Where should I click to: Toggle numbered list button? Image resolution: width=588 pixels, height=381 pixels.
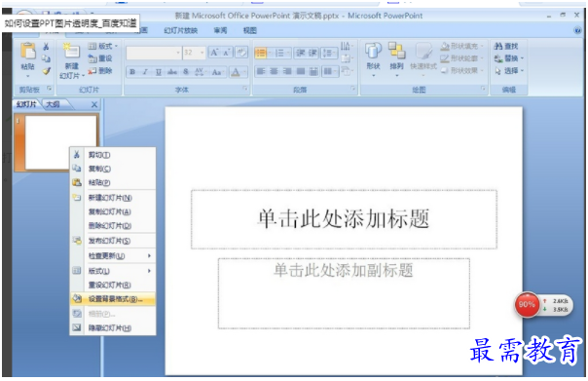280,53
